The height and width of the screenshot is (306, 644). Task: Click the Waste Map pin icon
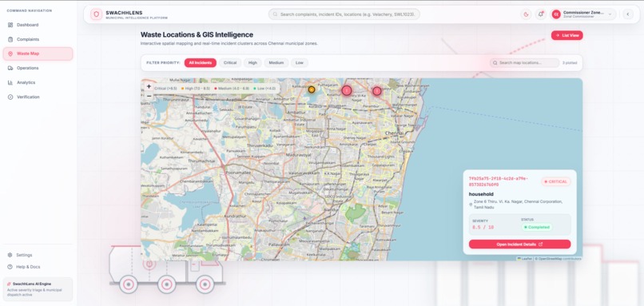pos(10,54)
